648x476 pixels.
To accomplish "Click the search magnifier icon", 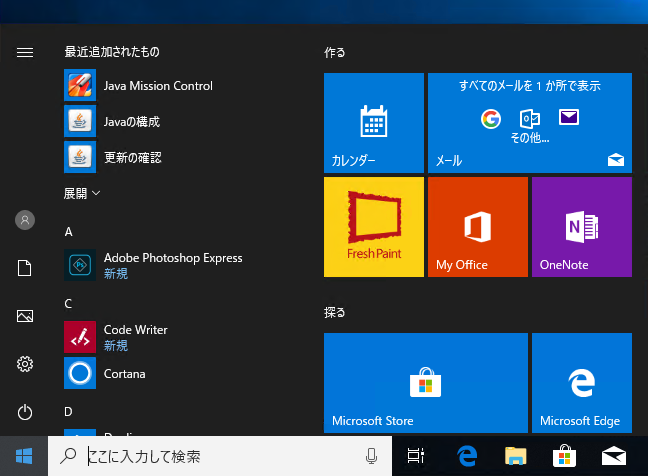I will click(68, 456).
